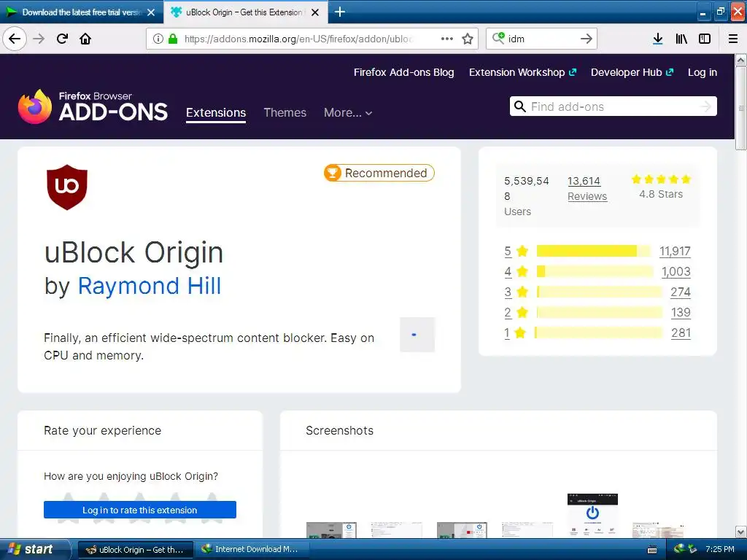Go back with the browser back arrow
747x560 pixels.
pyautogui.click(x=15, y=39)
